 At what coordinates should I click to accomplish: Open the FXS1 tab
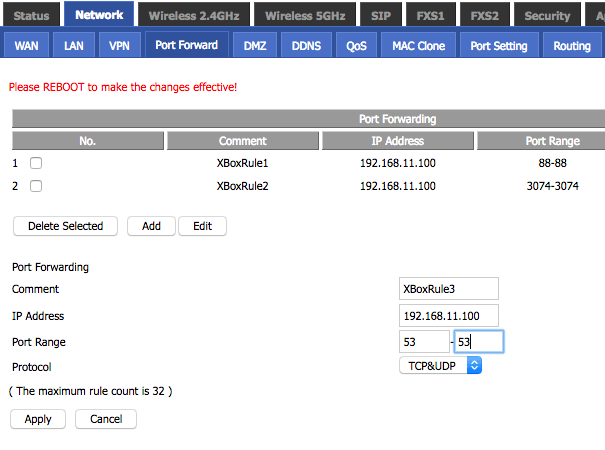click(x=432, y=15)
